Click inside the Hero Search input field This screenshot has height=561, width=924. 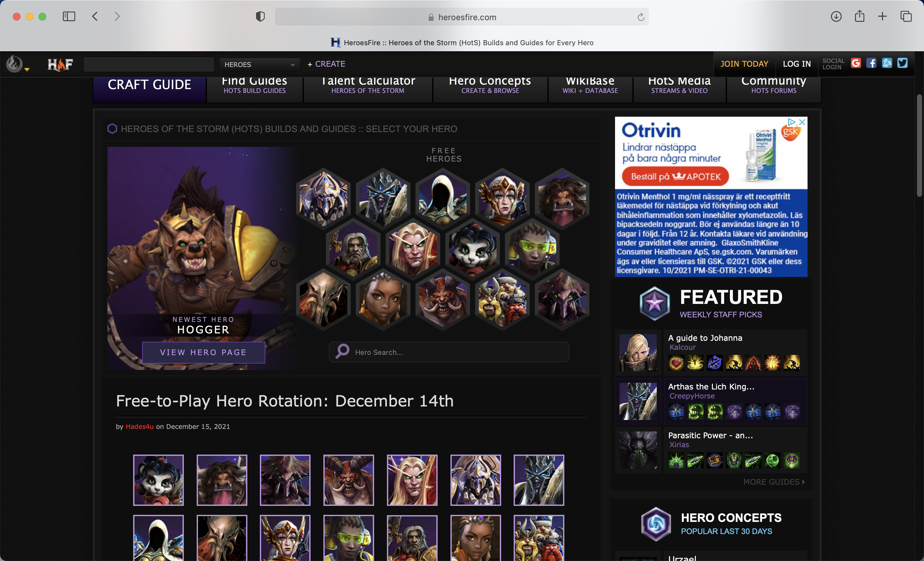pos(450,352)
